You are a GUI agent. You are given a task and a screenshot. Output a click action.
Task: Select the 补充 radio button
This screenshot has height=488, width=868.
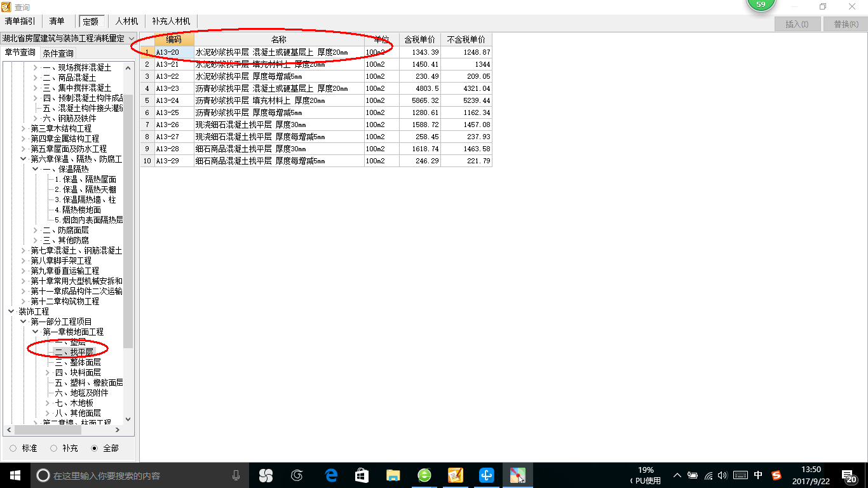coord(53,448)
